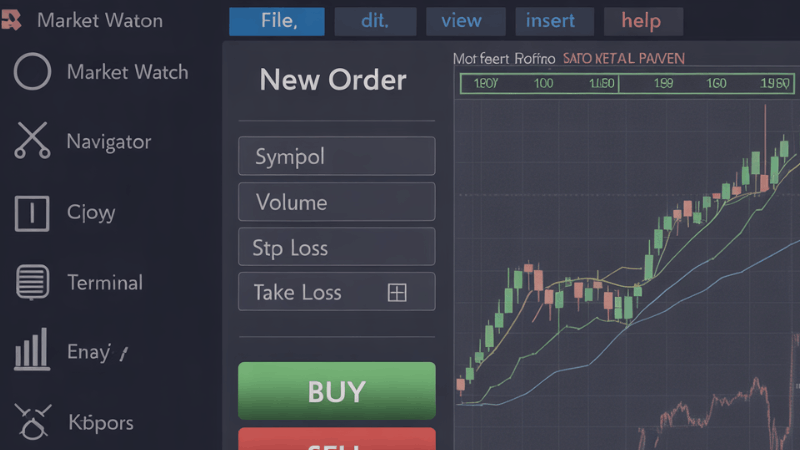This screenshot has width=800, height=450.
Task: Click the green BUY button
Action: click(x=337, y=391)
